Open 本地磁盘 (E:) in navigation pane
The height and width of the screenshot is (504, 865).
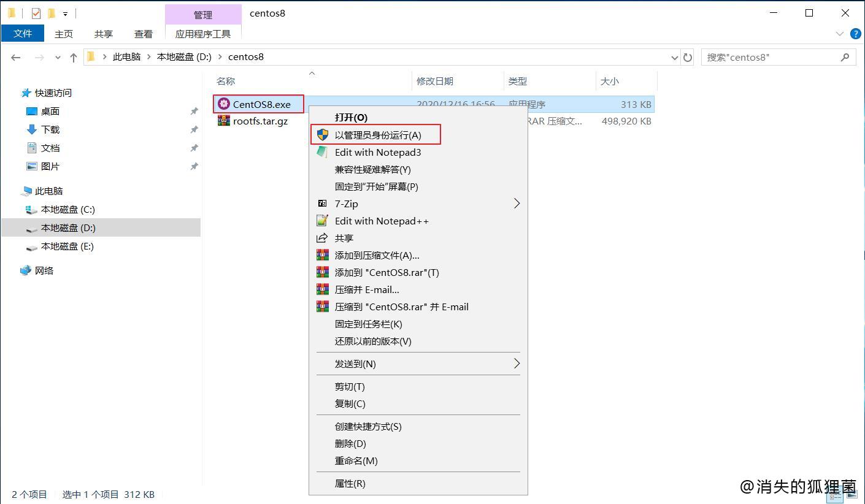click(x=67, y=246)
